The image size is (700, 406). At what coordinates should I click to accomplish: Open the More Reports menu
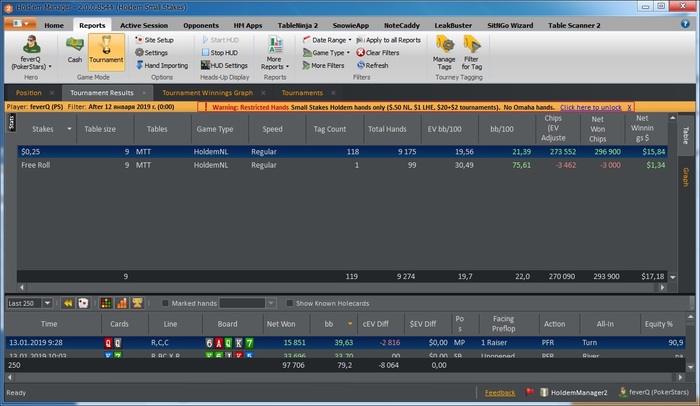click(275, 53)
